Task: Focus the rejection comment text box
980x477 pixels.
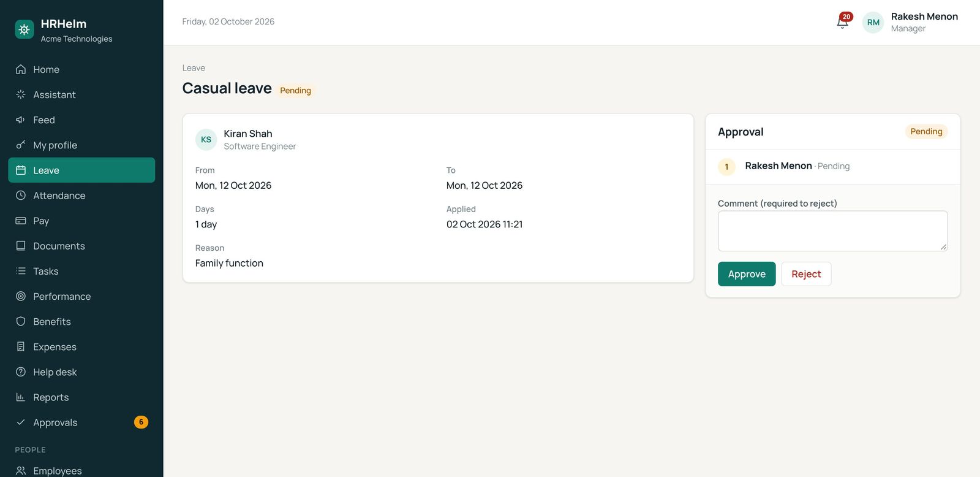Action: pos(832,231)
